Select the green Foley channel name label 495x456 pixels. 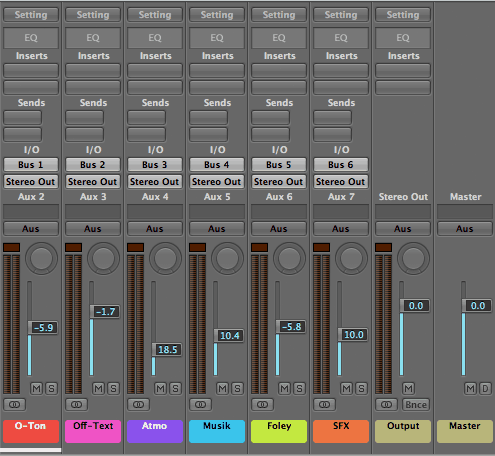(279, 431)
